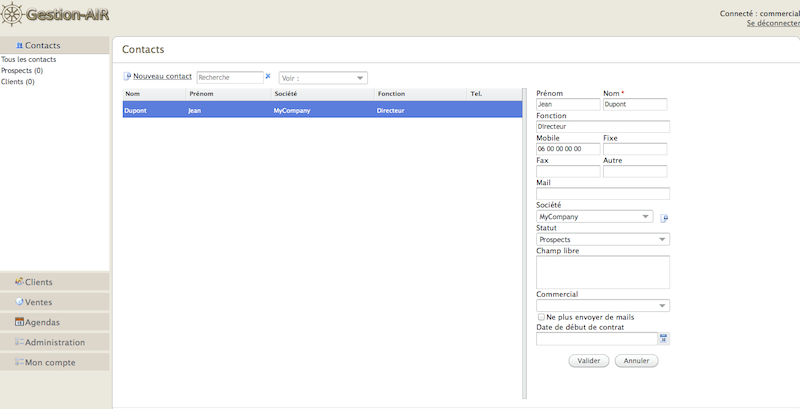Screen dimensions: 800x409
Task: Click add-company icon next to Société dropdown
Action: (x=664, y=218)
